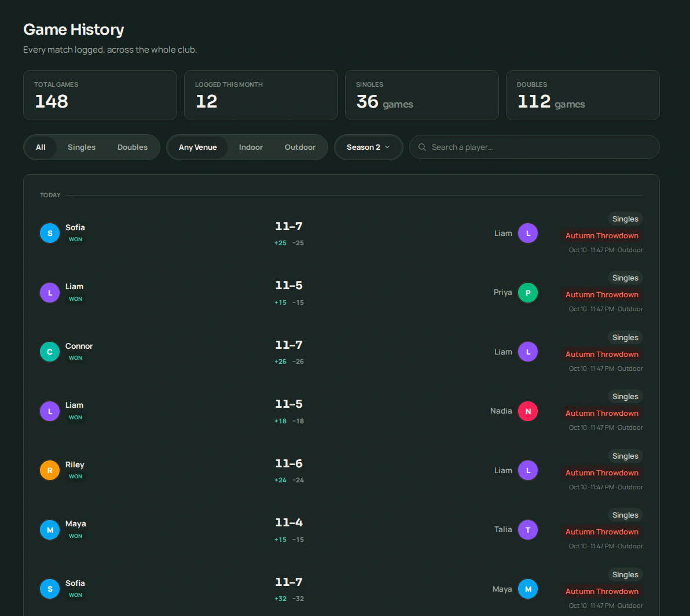
Task: Open the Season 2 dropdown
Action: 368,147
